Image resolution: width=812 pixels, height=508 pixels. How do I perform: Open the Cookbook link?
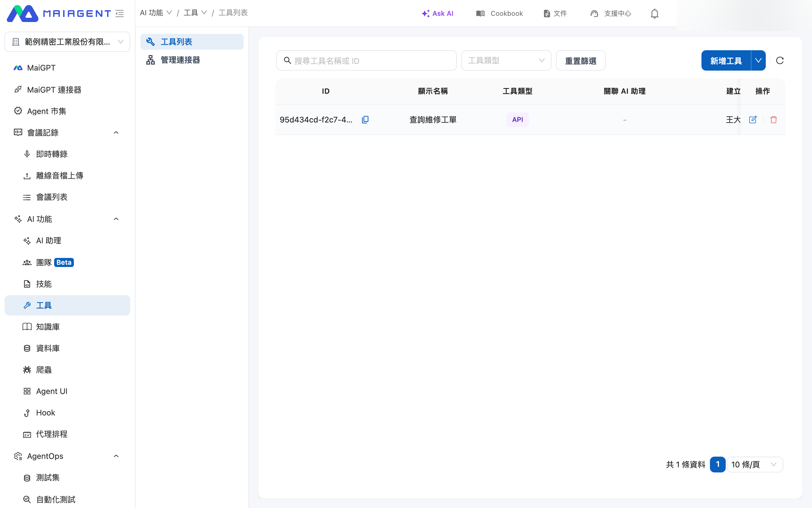(499, 14)
